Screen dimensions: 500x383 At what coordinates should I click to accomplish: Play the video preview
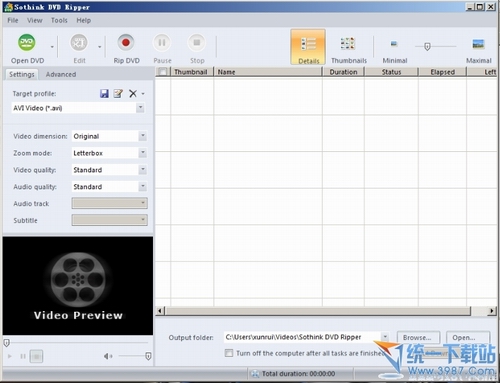[x=10, y=356]
